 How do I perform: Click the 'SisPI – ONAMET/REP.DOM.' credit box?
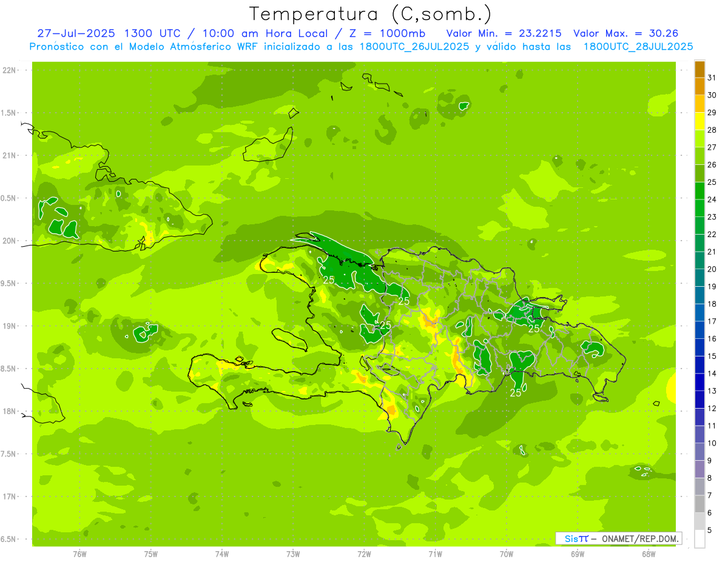coord(618,538)
